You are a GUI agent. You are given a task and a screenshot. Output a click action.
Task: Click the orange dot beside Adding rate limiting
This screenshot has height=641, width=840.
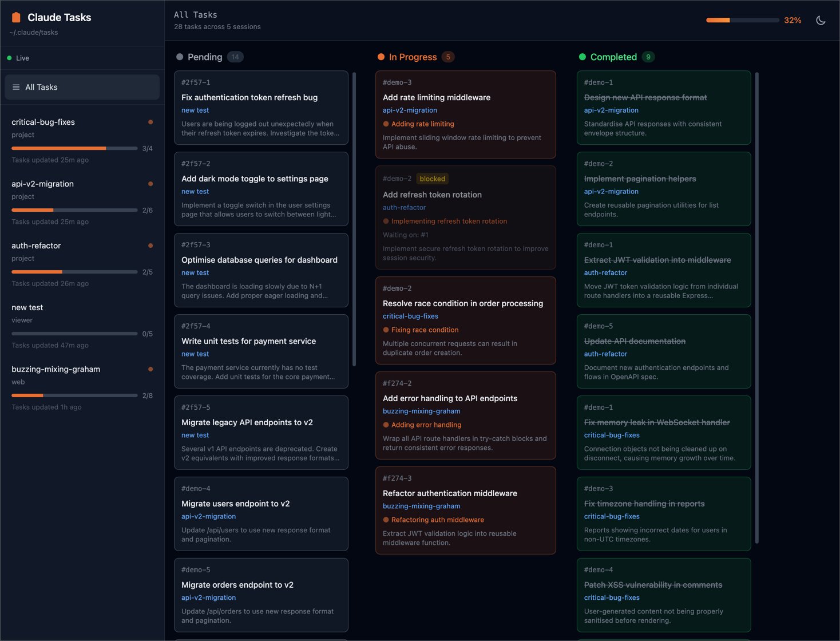point(386,124)
